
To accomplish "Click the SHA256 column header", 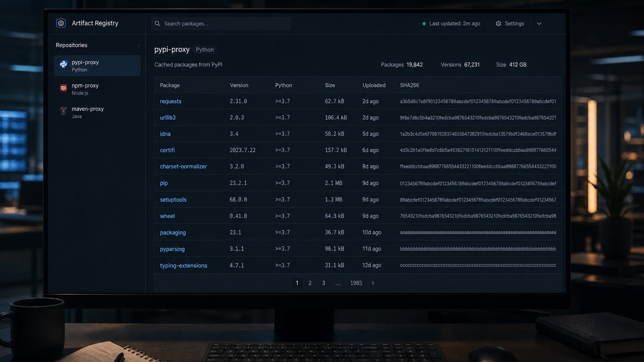I will click(410, 85).
